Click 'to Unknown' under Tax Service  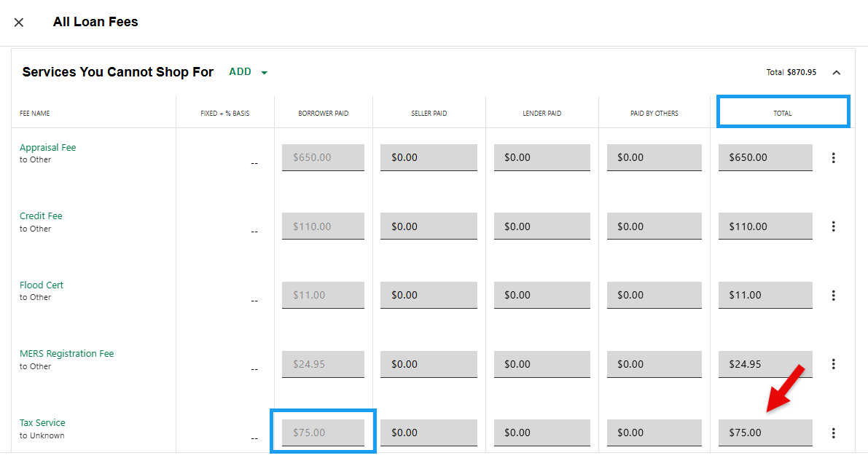pyautogui.click(x=42, y=436)
